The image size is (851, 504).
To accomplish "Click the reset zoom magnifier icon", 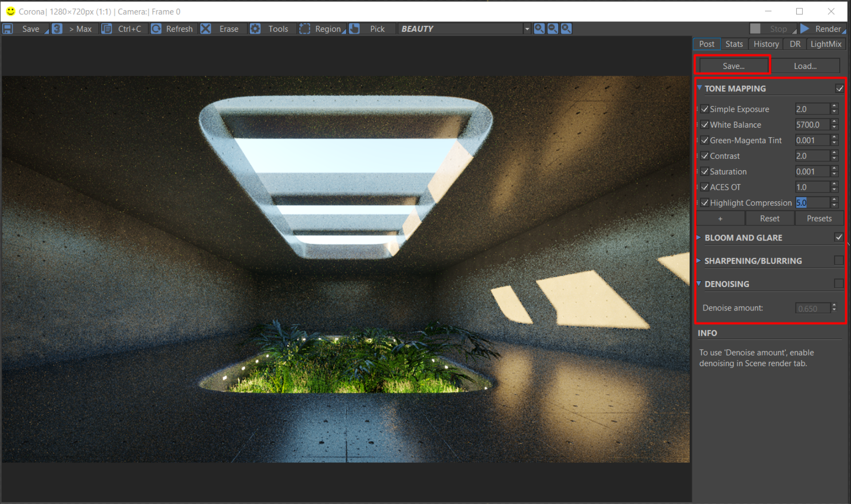I will tap(566, 28).
